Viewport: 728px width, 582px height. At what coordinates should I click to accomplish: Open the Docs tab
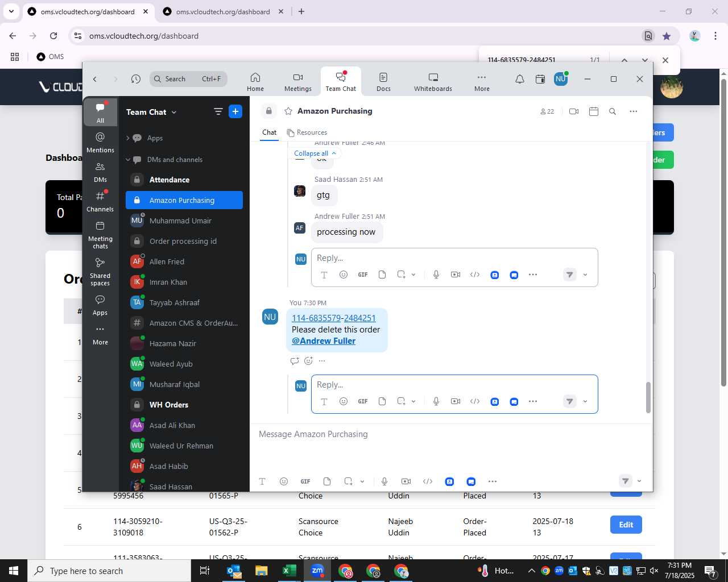[383, 82]
